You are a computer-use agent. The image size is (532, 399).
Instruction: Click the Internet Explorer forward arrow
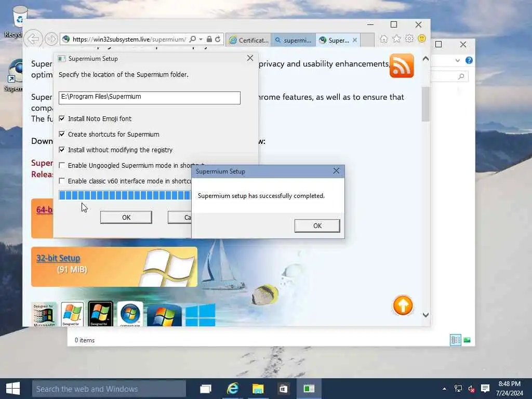51,39
